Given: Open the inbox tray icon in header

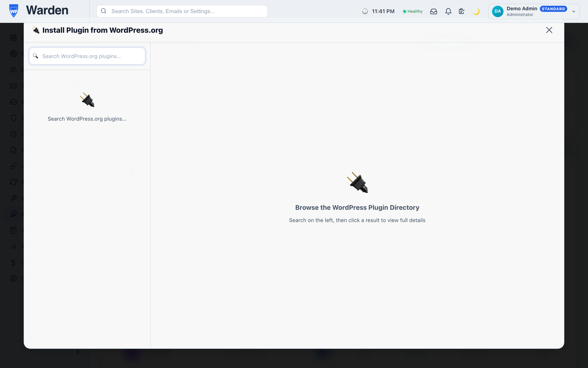Looking at the screenshot, I should coord(433,11).
